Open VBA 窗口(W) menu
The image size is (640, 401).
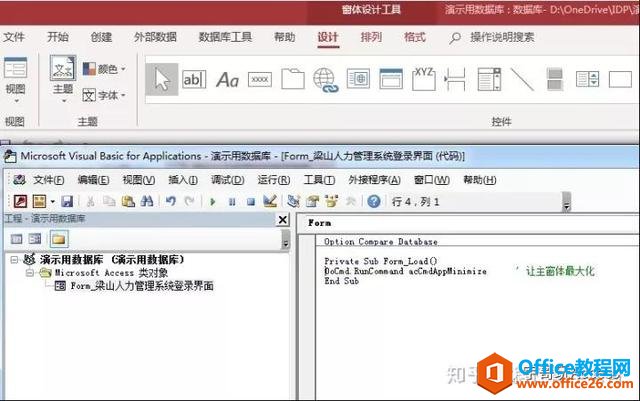tap(432, 180)
